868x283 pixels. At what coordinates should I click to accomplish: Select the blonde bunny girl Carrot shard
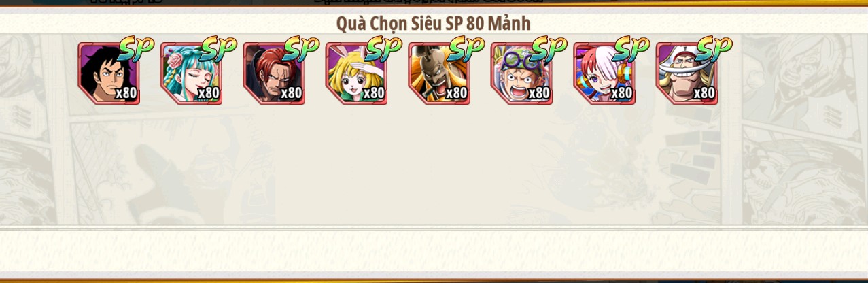pyautogui.click(x=356, y=73)
